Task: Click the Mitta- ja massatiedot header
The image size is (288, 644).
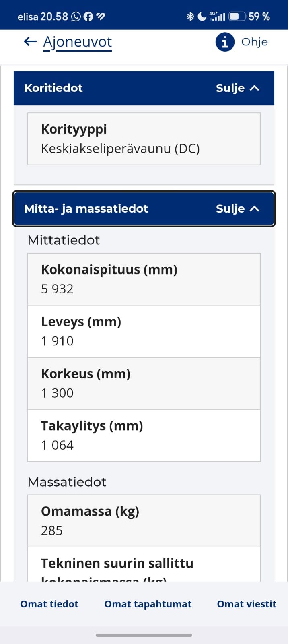Action: click(144, 208)
